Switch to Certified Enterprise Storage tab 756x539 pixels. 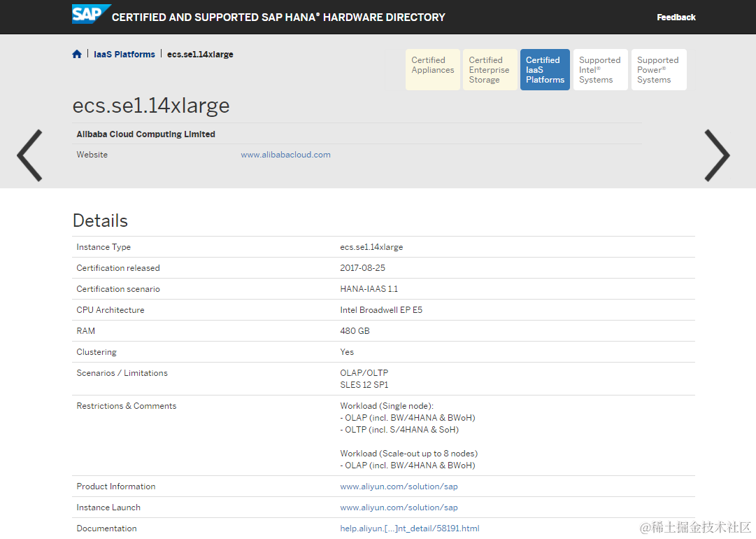tap(490, 69)
